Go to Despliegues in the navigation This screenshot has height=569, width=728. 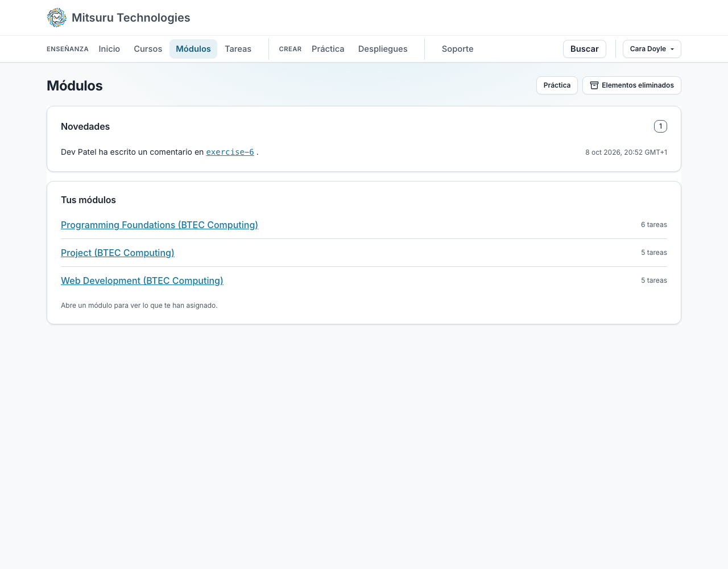(383, 49)
